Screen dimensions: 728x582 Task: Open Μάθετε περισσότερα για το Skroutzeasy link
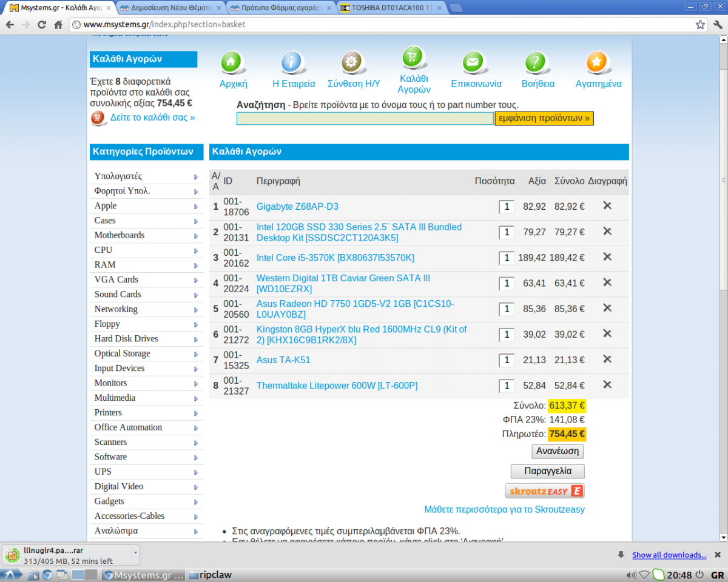505,509
